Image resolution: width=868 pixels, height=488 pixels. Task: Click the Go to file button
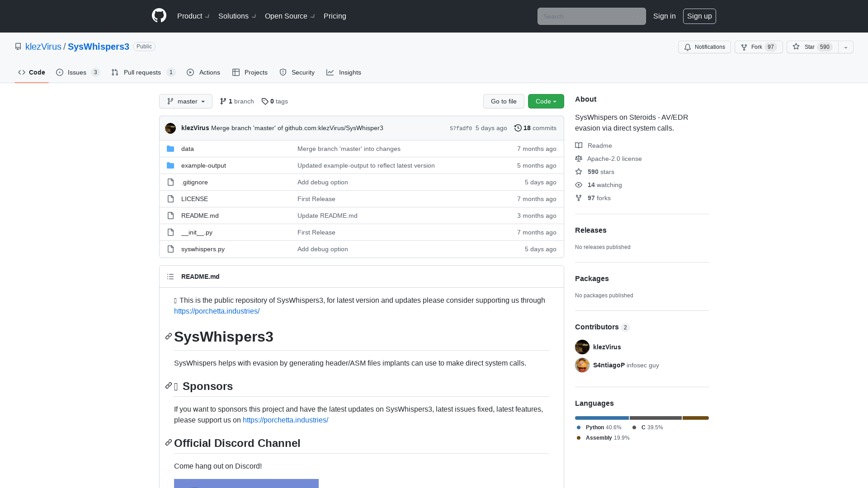[x=504, y=101]
